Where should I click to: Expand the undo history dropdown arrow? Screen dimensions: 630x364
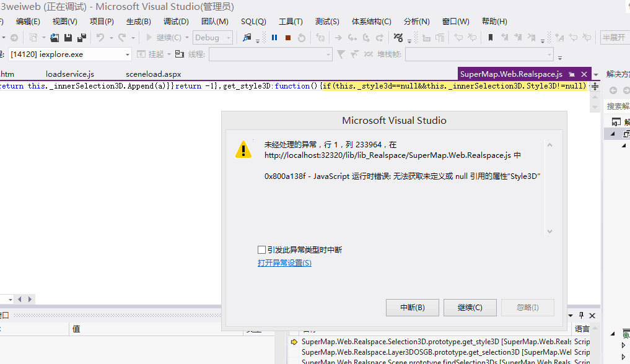112,38
